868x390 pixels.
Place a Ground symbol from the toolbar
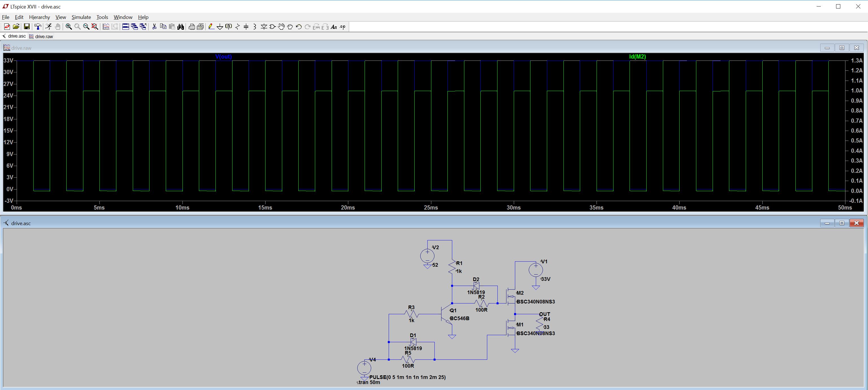220,27
